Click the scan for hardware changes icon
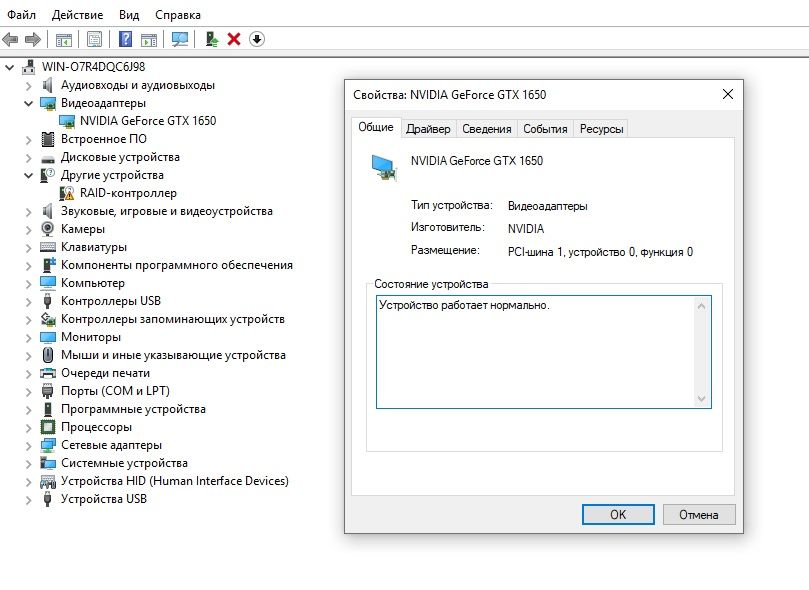 180,39
